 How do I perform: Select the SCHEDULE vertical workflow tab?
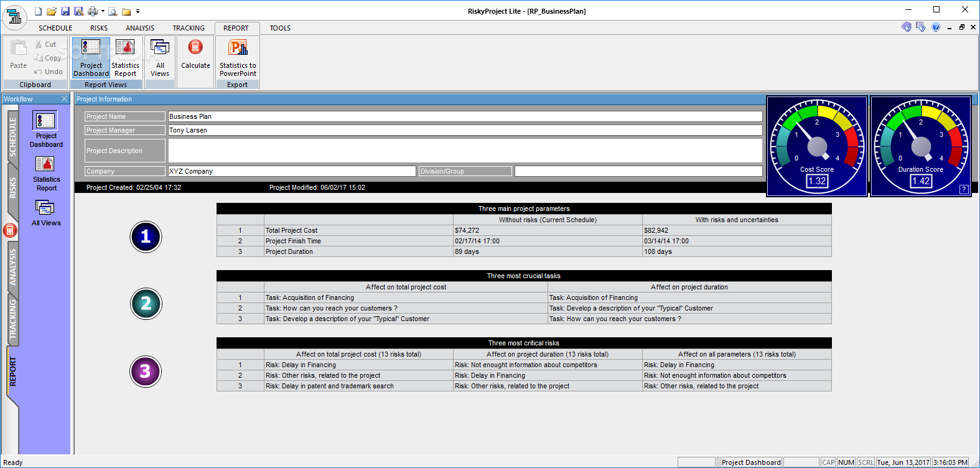tap(12, 137)
